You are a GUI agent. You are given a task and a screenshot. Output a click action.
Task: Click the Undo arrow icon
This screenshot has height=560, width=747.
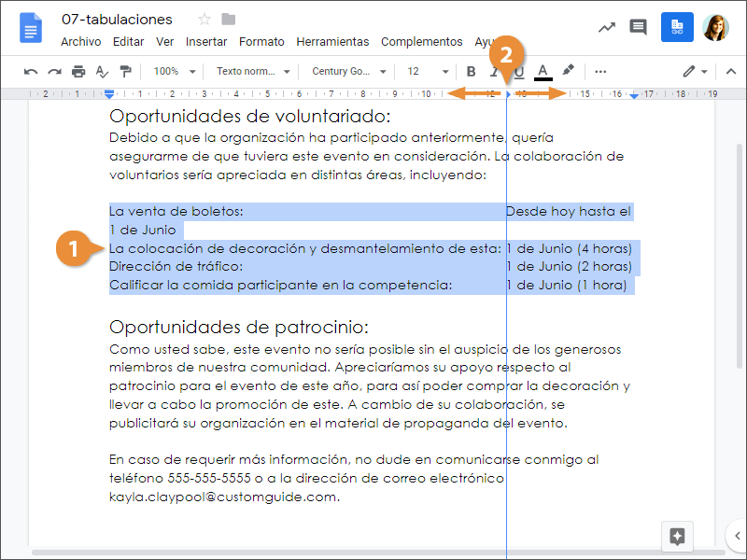click(31, 71)
